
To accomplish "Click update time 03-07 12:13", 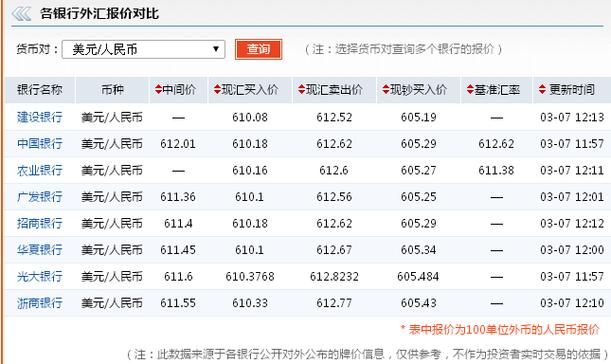I will [572, 117].
